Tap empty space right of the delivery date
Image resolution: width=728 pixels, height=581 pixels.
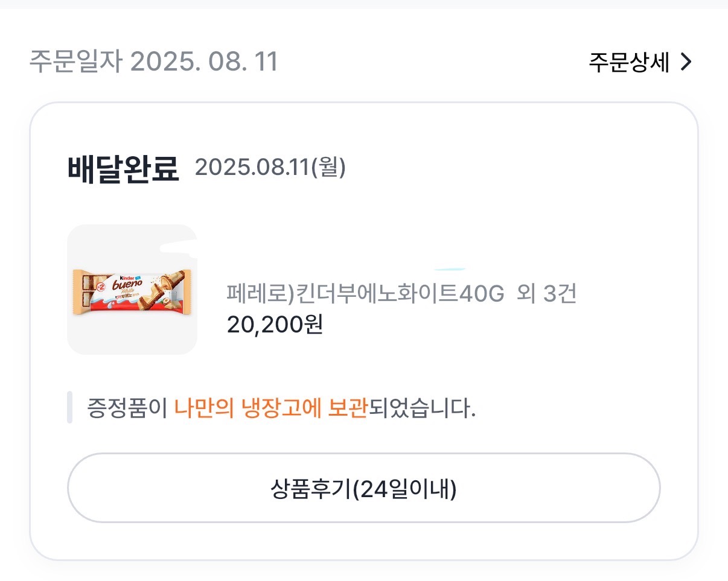[x=513, y=168]
